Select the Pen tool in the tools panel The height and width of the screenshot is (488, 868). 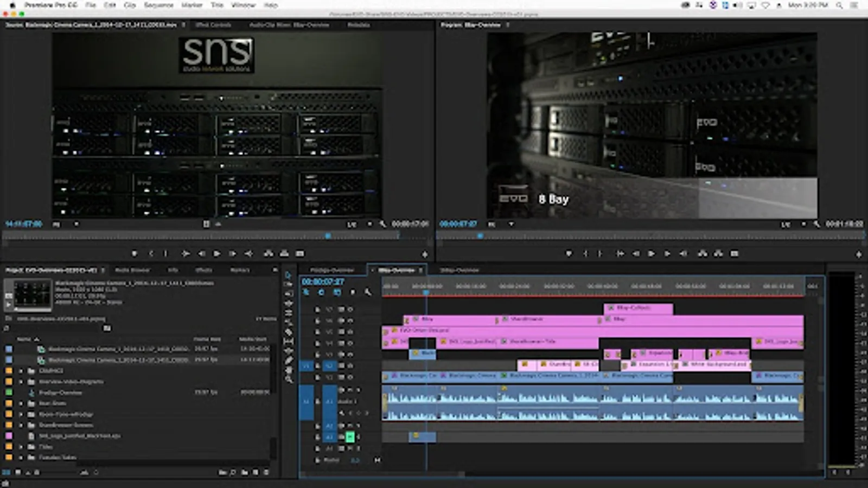point(289,361)
